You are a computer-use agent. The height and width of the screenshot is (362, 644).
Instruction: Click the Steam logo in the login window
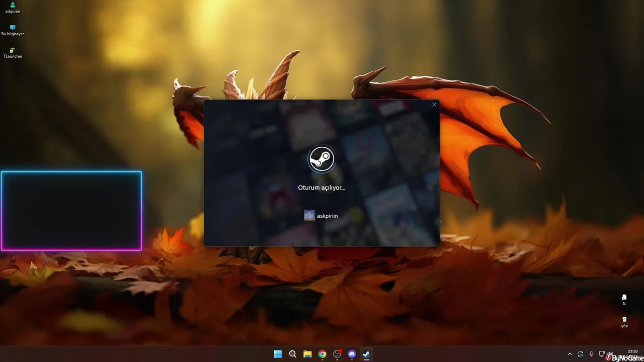click(x=321, y=159)
